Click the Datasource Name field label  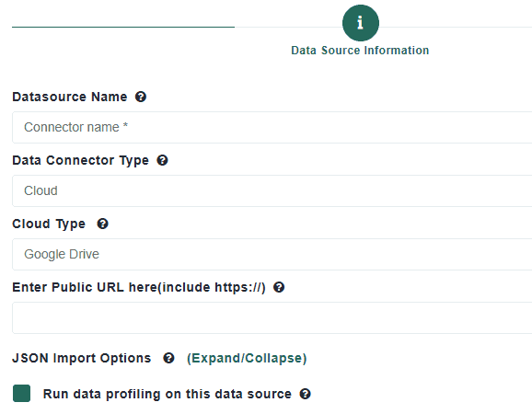point(70,97)
